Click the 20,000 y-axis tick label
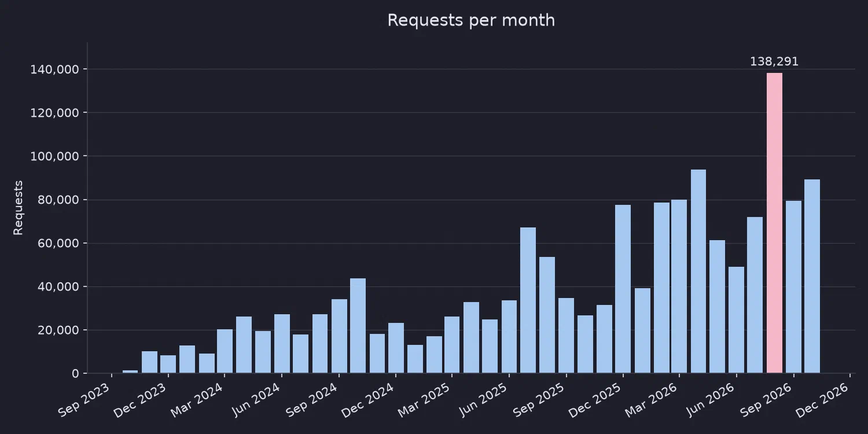 click(x=57, y=330)
